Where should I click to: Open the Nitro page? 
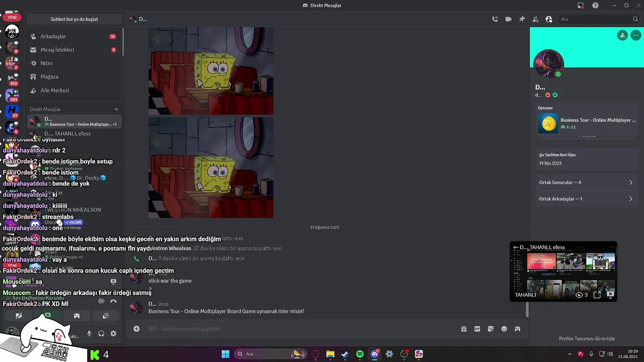[73, 63]
